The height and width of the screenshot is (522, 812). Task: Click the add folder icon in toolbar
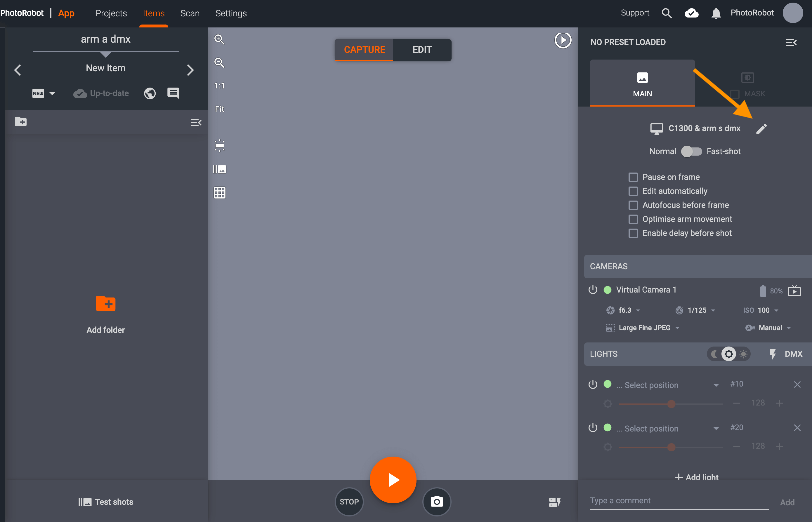[x=21, y=122]
